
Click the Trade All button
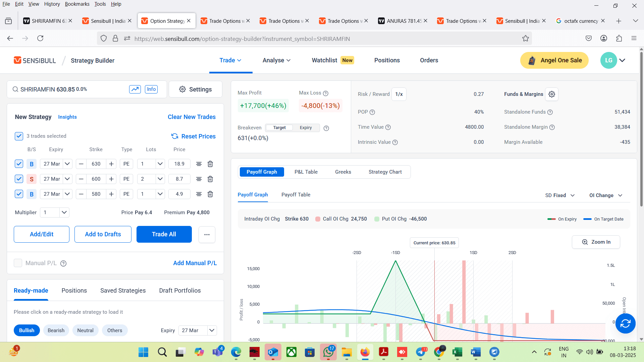pyautogui.click(x=164, y=234)
